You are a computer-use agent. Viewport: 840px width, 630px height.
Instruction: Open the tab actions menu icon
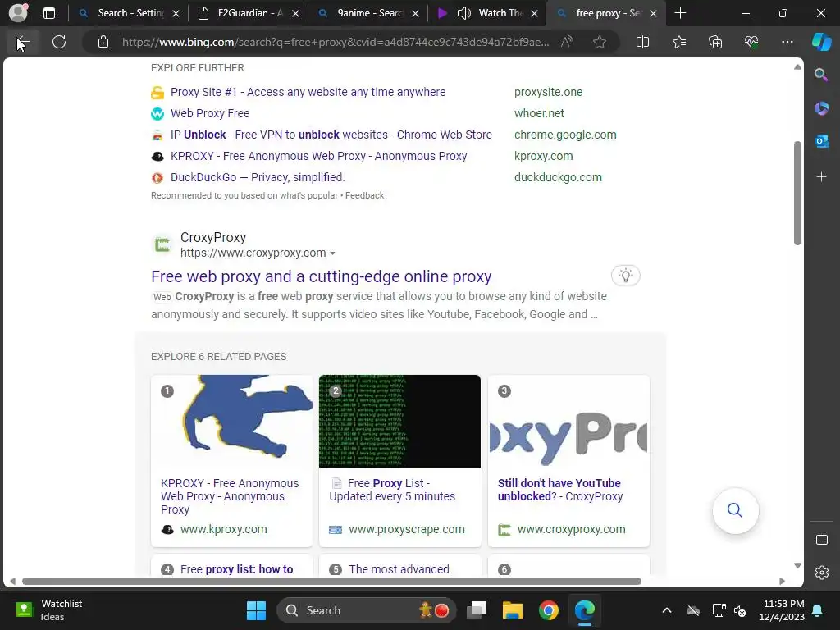click(49, 13)
